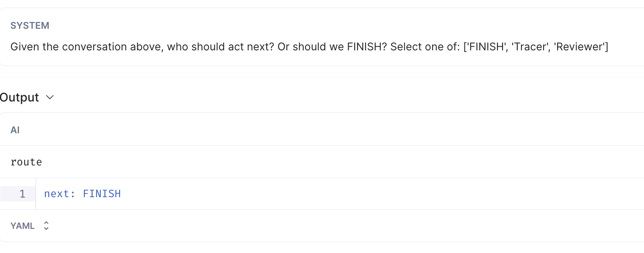The height and width of the screenshot is (253, 644).
Task: Click the up-down arrows beside YAML
Action: click(46, 226)
